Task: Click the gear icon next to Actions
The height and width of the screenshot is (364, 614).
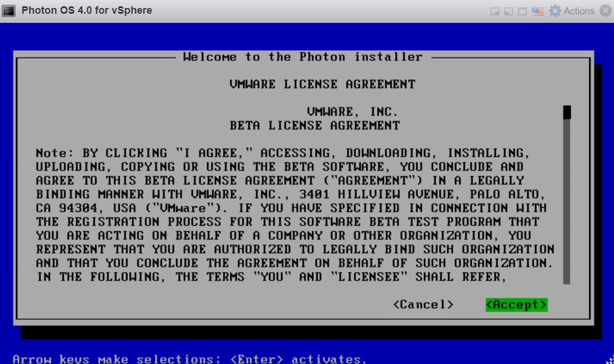Action: coord(555,11)
